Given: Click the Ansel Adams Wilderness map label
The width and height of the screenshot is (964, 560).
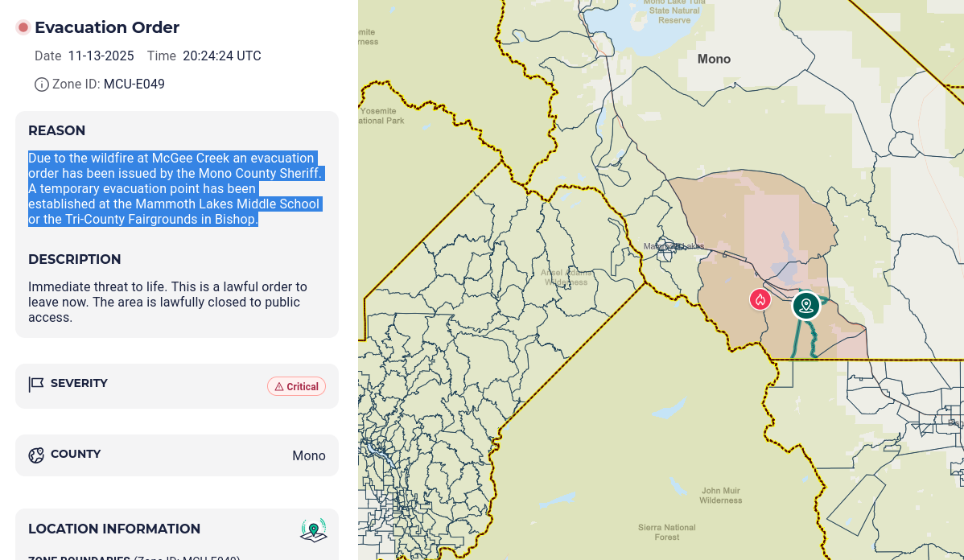Looking at the screenshot, I should click(566, 278).
